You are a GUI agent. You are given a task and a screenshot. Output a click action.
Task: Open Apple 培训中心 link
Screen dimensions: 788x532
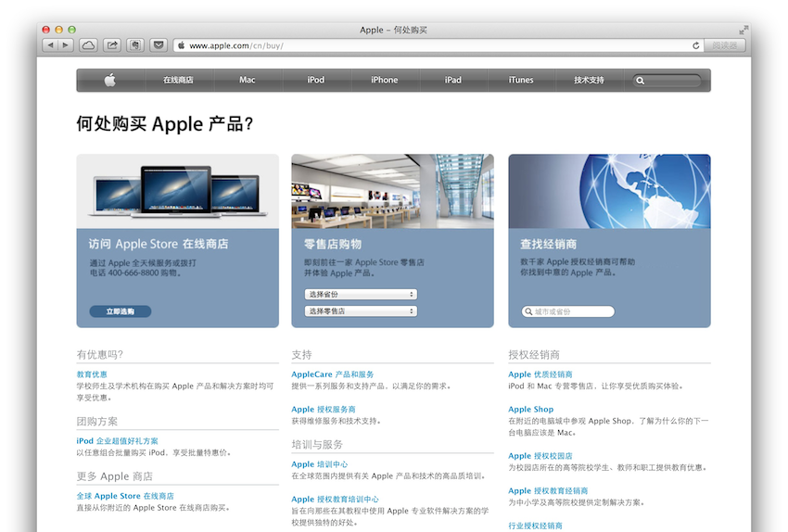tap(320, 464)
